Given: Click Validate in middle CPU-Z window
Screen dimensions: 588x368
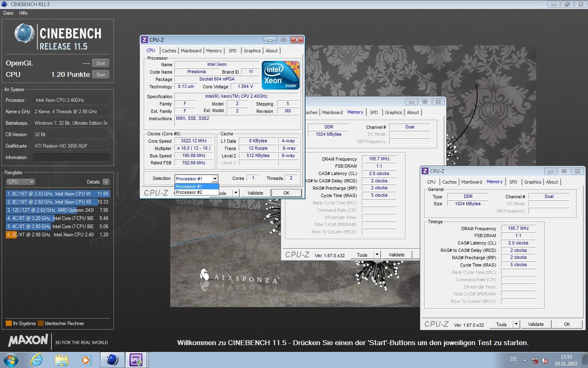Looking at the screenshot, I should [396, 255].
